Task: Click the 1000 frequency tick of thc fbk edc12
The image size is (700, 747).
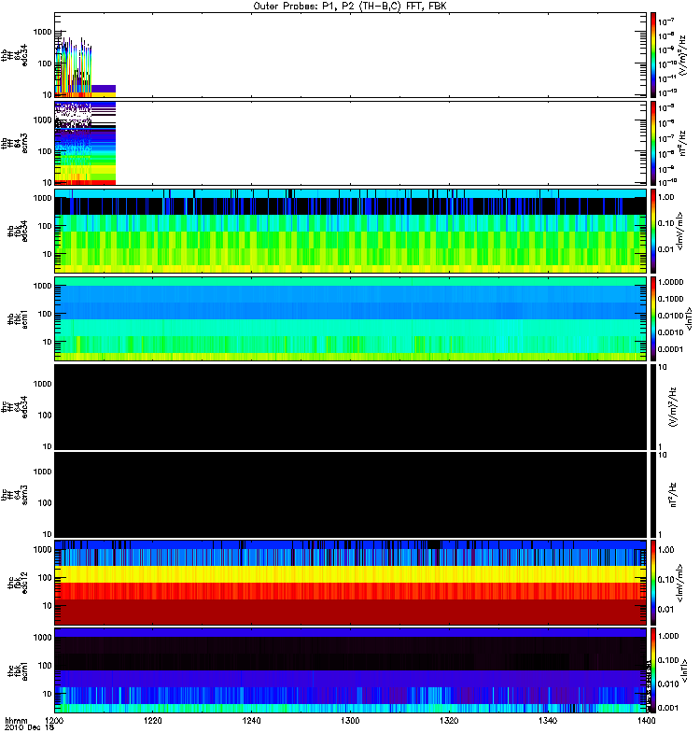Action: coord(43,549)
